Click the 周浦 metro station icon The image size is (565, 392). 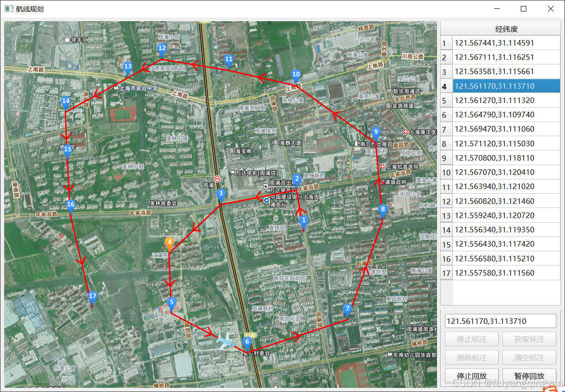pyautogui.click(x=217, y=179)
